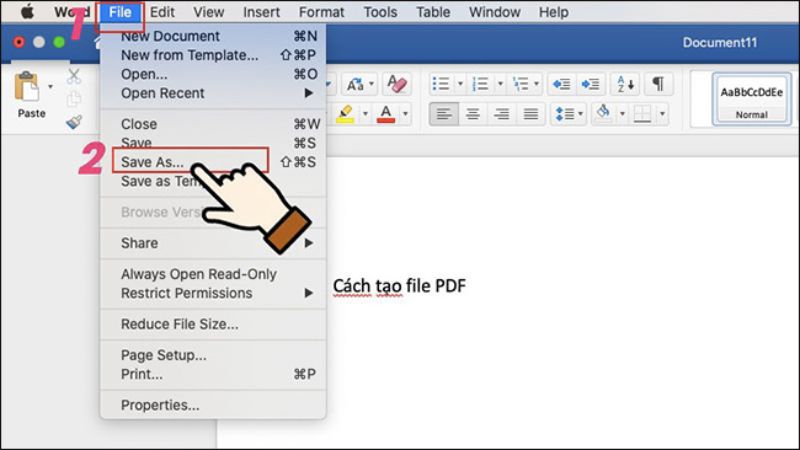Viewport: 800px width, 450px height.
Task: Select the Normal style thumbnail
Action: pos(751,98)
